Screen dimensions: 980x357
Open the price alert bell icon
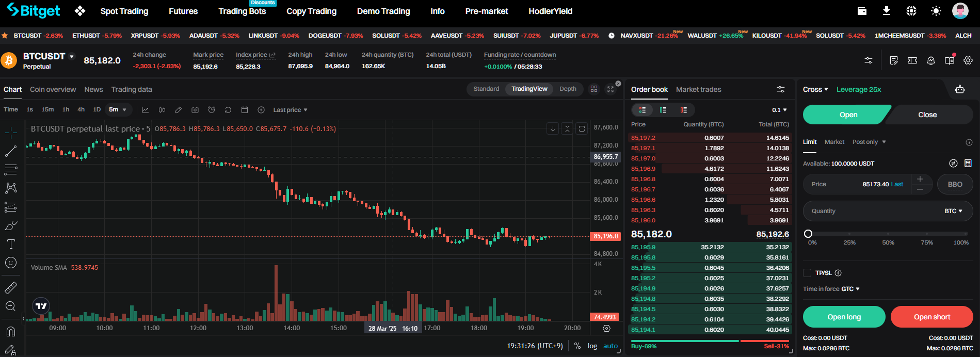(x=931, y=60)
